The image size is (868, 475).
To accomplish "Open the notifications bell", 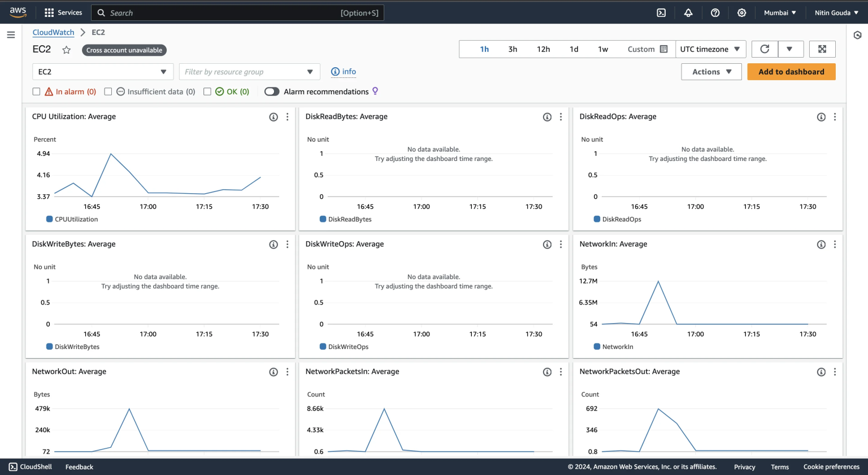I will click(x=688, y=12).
